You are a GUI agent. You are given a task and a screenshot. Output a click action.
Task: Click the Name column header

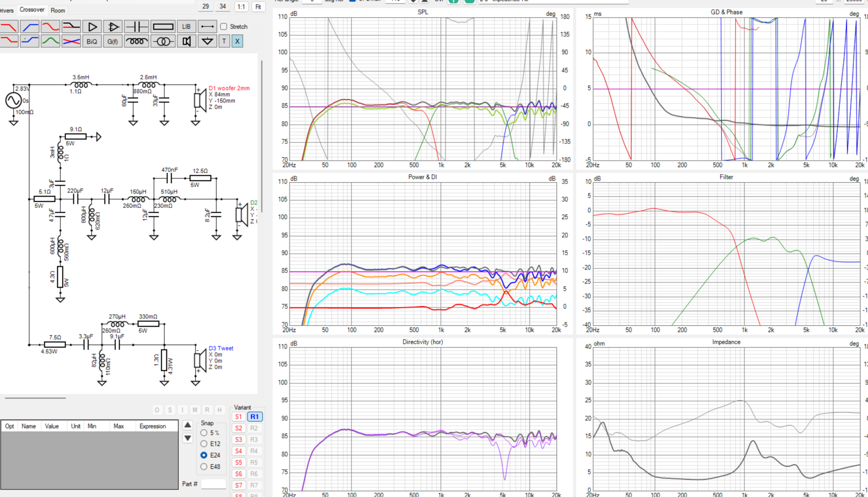pyautogui.click(x=29, y=426)
